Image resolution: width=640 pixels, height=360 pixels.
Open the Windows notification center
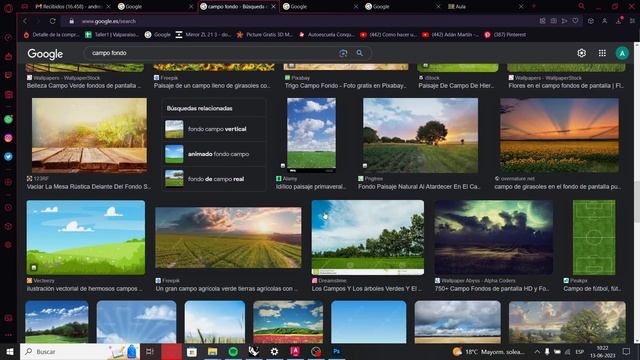(x=626, y=351)
